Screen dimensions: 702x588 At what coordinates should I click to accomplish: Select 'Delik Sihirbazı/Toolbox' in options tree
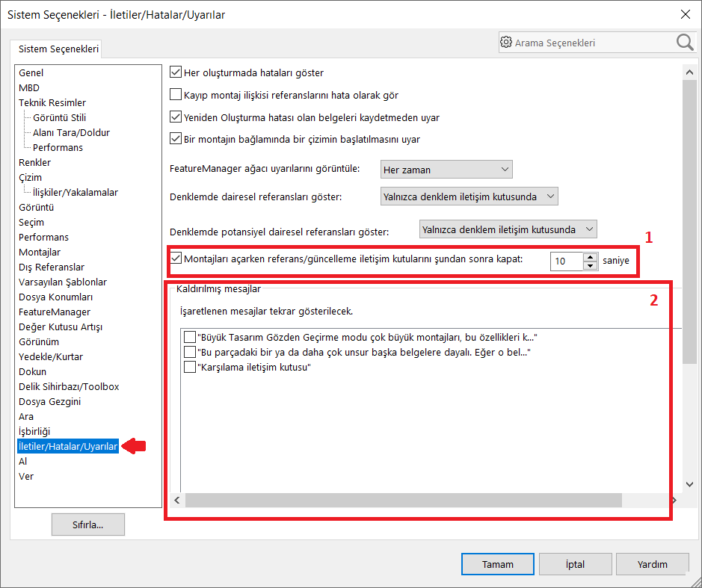[x=69, y=386]
